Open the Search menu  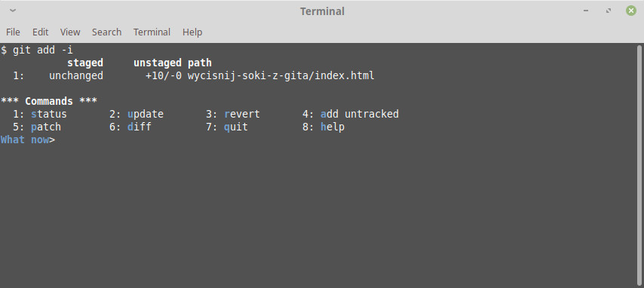click(x=107, y=32)
